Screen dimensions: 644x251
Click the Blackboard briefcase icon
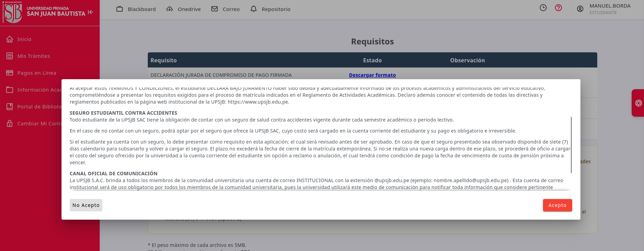coord(120,9)
